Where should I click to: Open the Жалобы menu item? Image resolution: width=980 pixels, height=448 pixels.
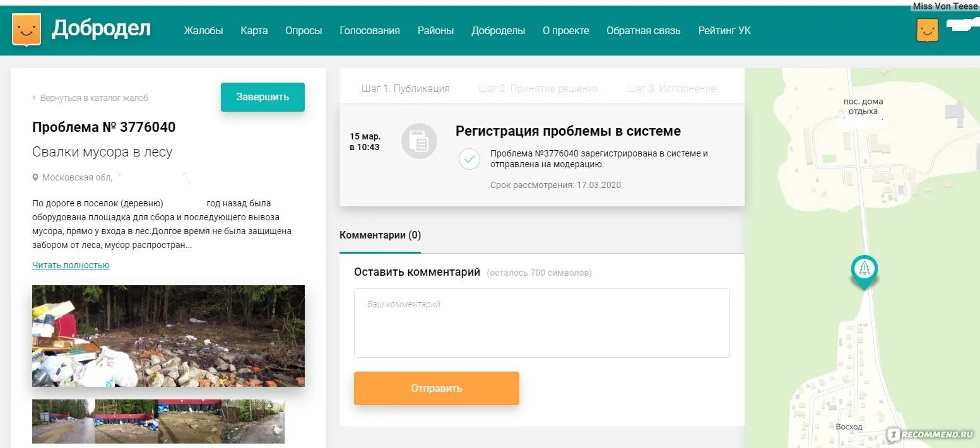[203, 30]
